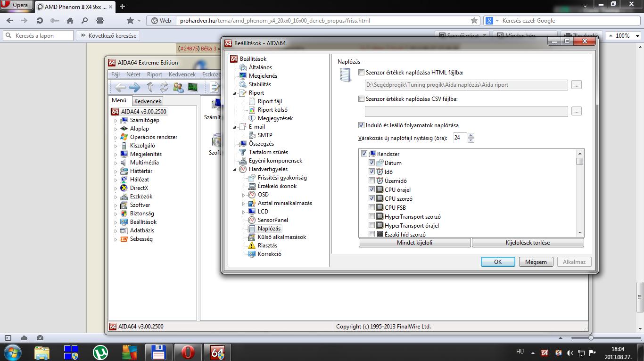This screenshot has width=644, height=361.
Task: Open the Nézet menu in AIDA64
Action: pyautogui.click(x=133, y=74)
